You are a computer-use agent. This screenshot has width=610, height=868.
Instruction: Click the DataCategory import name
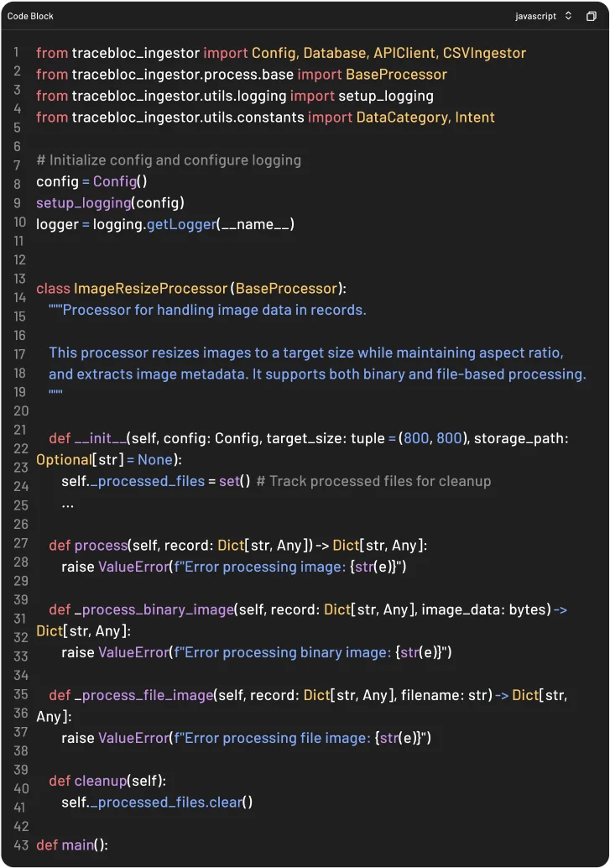click(x=401, y=118)
